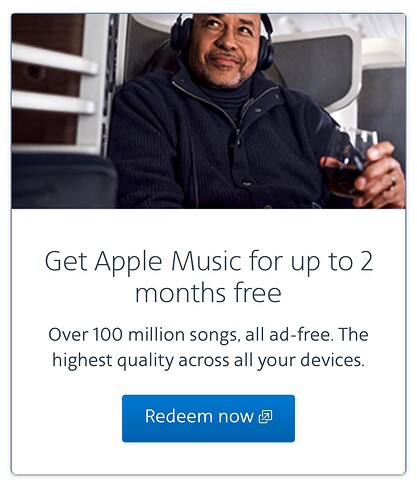The width and height of the screenshot is (417, 499).
Task: Click the man's smiling face in the photo
Action: (224, 48)
